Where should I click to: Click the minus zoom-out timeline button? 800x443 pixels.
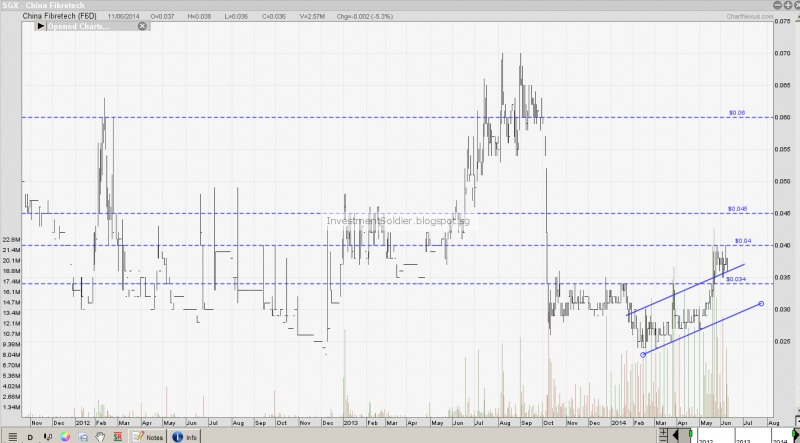663,441
